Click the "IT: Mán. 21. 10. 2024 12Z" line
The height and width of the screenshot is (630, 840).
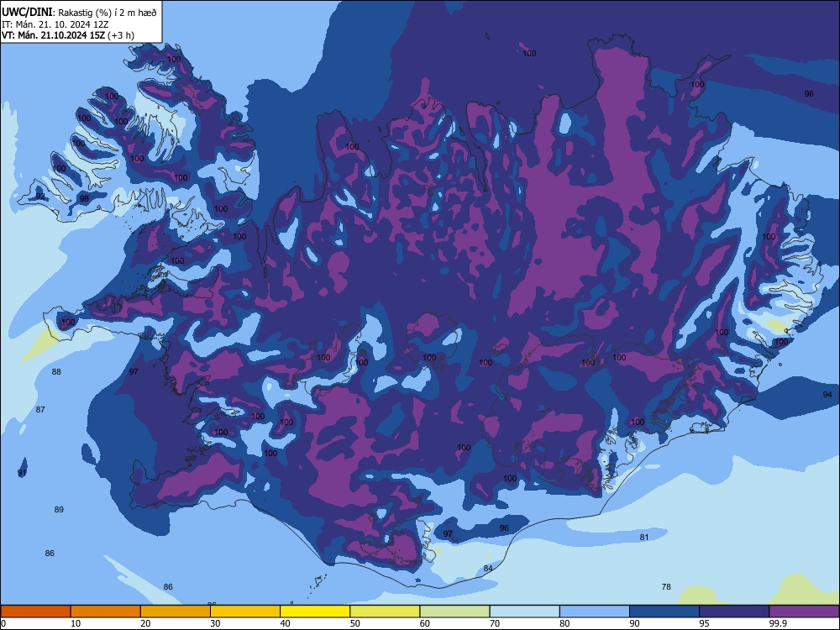pos(55,24)
